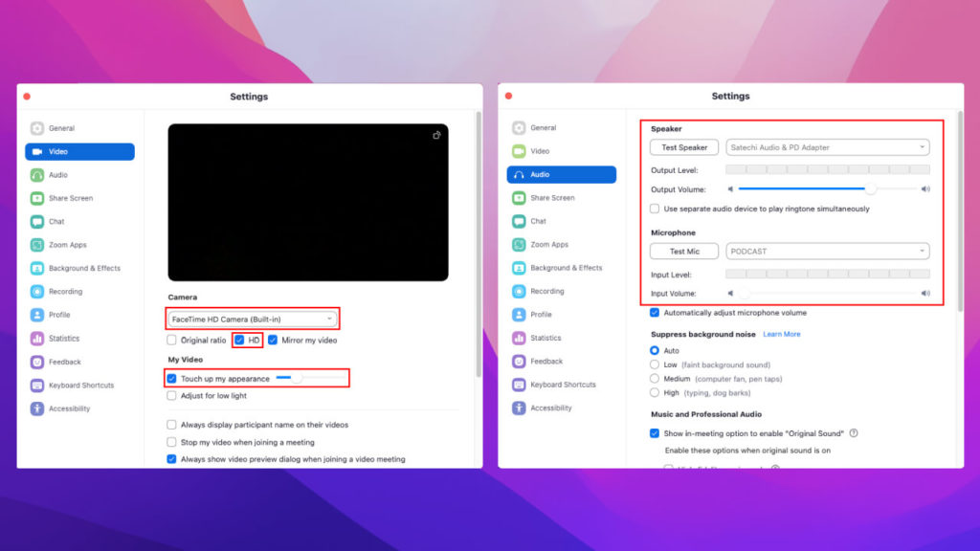
Task: Click Output Volume slider track
Action: tap(828, 188)
